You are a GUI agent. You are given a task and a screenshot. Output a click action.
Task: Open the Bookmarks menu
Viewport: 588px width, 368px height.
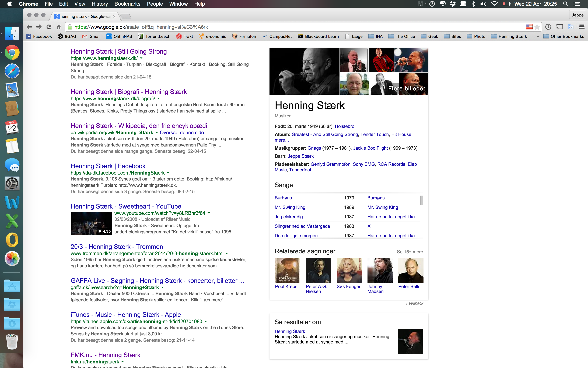127,4
